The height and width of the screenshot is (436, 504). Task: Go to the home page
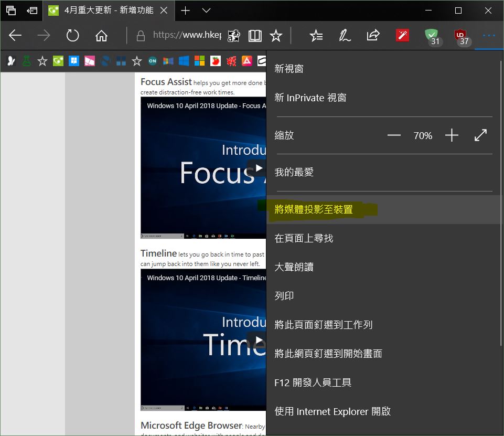pos(101,35)
